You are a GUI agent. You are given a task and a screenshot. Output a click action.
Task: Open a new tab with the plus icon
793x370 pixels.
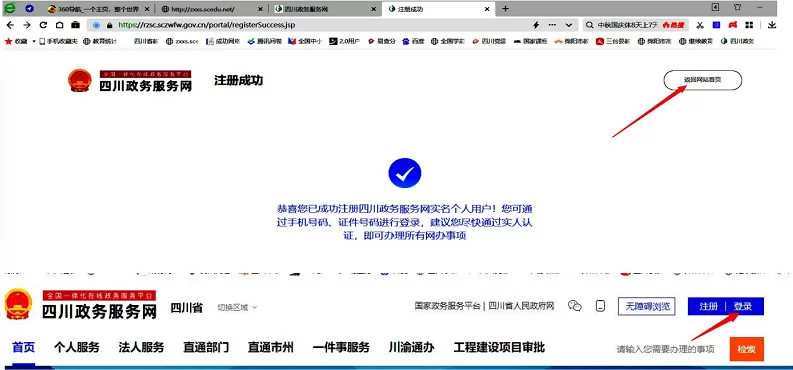pos(505,9)
